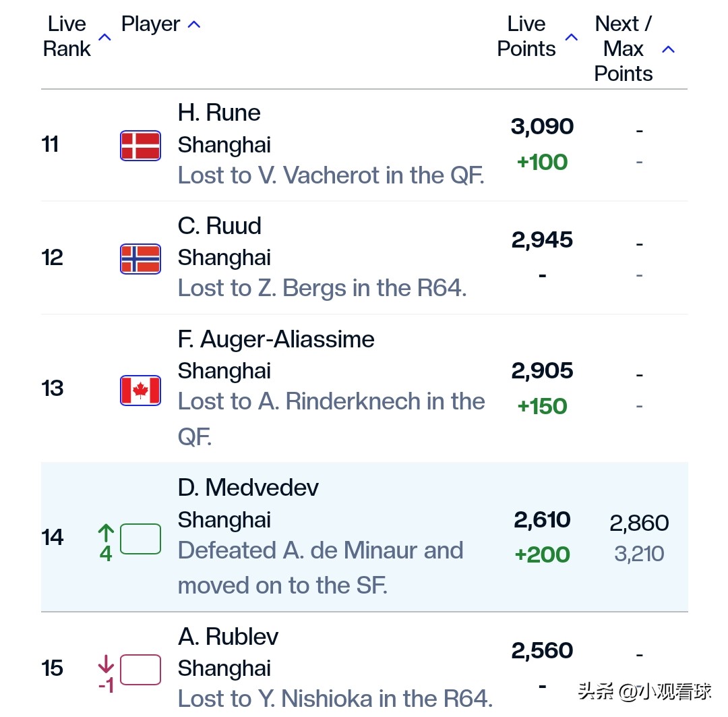The image size is (728, 717).
Task: Click the Norway flag beside C. Ruud
Action: click(140, 258)
